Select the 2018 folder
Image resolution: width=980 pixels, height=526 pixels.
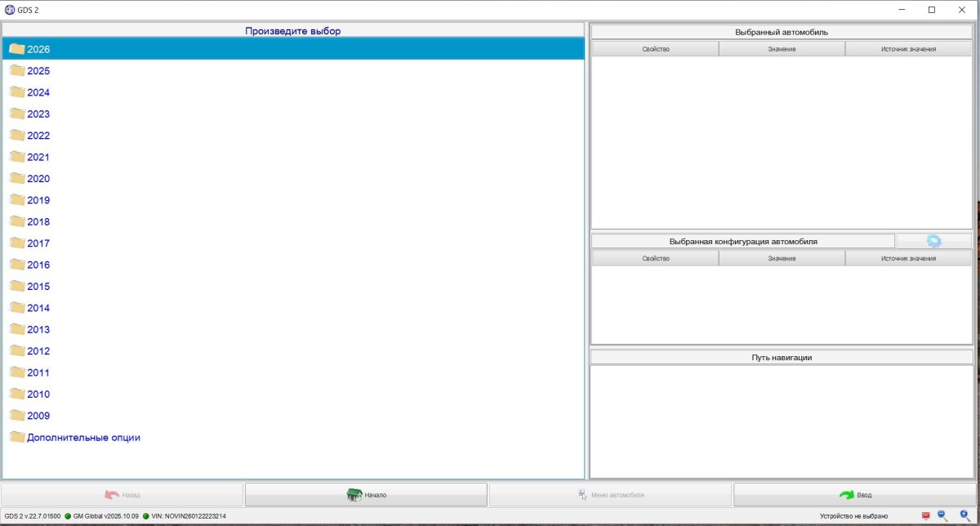click(x=293, y=221)
